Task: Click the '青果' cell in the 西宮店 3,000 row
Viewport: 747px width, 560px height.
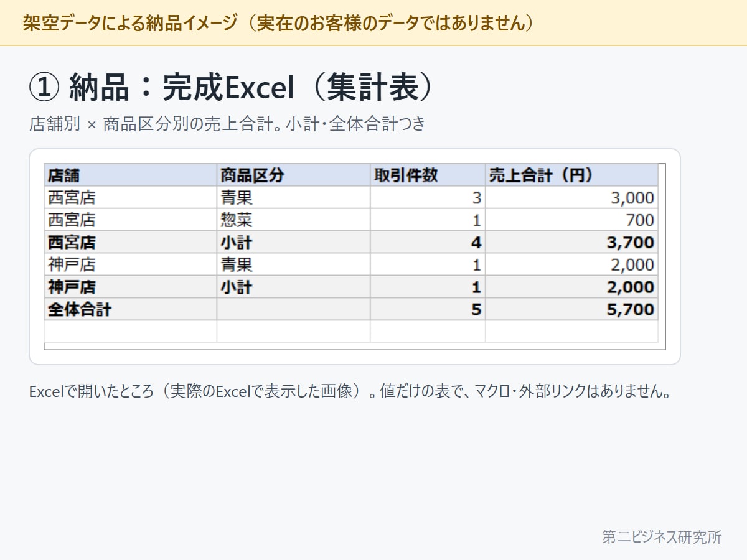Action: (293, 198)
